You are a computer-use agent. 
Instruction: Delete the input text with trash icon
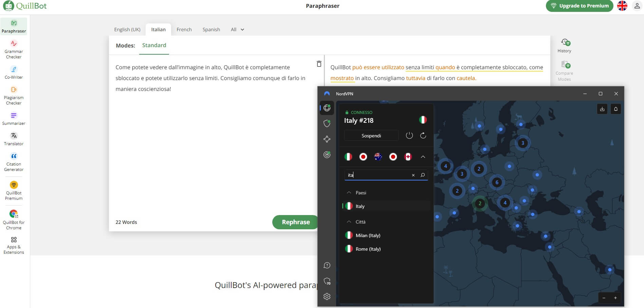[x=319, y=64]
